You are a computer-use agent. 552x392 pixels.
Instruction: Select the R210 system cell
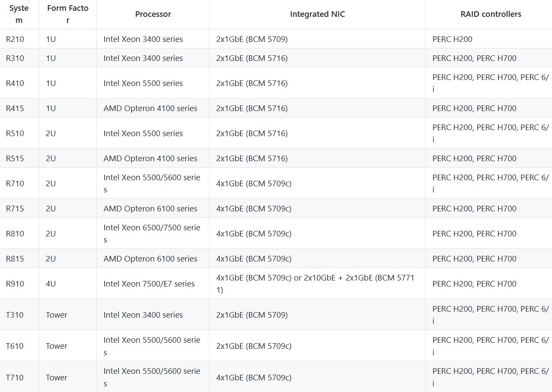(x=19, y=39)
